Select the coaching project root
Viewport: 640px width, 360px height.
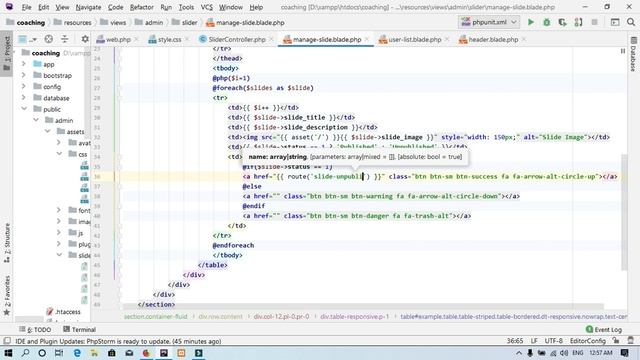tap(45, 53)
